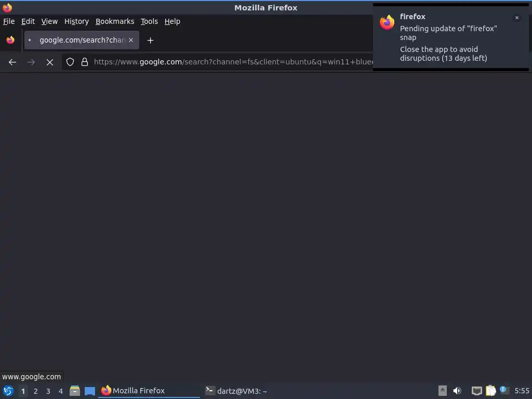Switch to dartz@VM3 terminal window
532x399 pixels.
tap(236, 391)
